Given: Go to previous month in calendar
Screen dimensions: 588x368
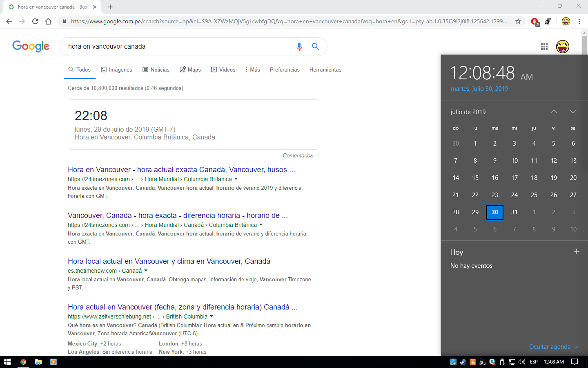Looking at the screenshot, I should click(x=554, y=112).
